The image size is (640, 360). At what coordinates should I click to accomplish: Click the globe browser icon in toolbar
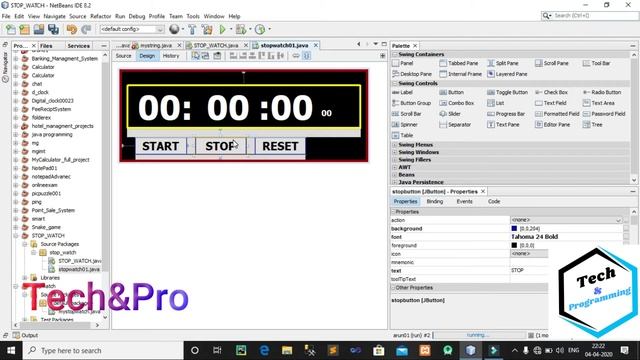(x=174, y=29)
